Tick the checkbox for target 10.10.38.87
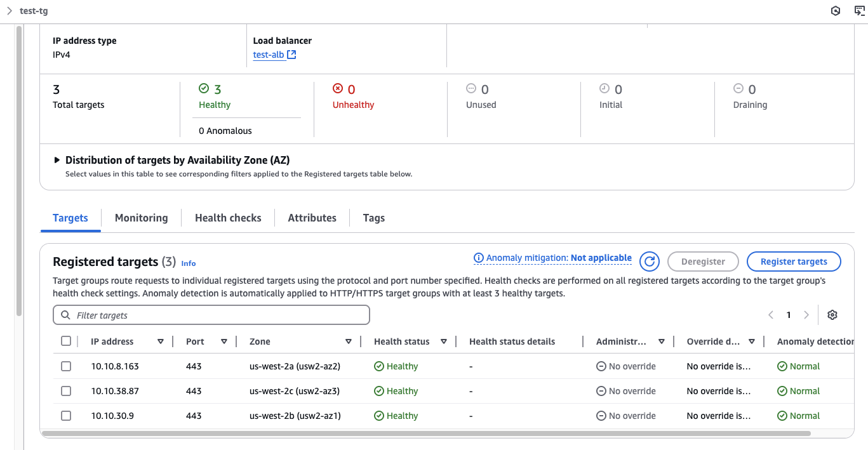868x450 pixels. click(x=66, y=391)
